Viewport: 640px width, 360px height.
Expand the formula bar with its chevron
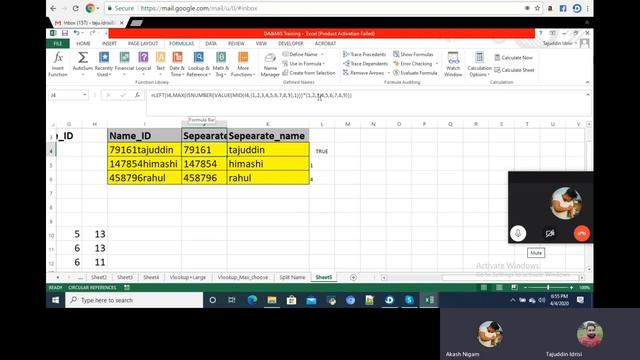(588, 95)
